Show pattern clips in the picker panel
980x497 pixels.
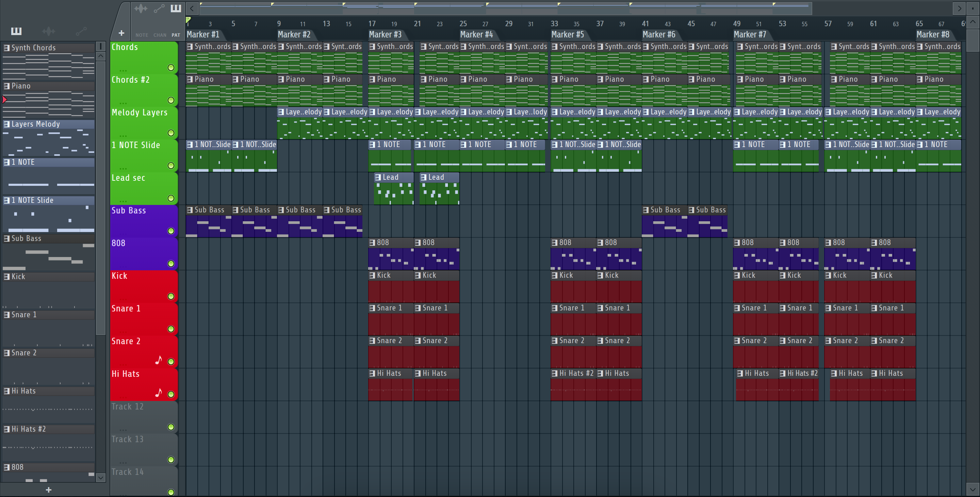coord(16,31)
